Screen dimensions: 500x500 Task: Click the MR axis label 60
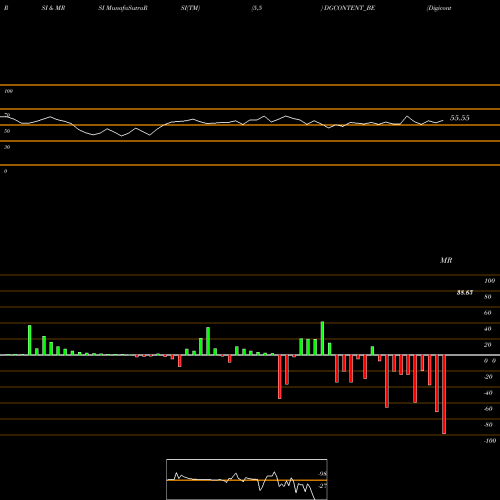[x=488, y=313]
